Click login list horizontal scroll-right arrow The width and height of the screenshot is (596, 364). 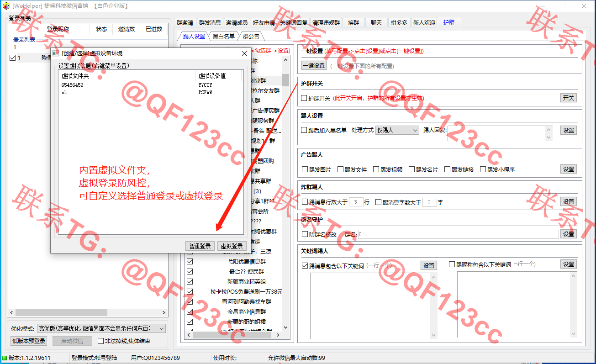(x=164, y=313)
